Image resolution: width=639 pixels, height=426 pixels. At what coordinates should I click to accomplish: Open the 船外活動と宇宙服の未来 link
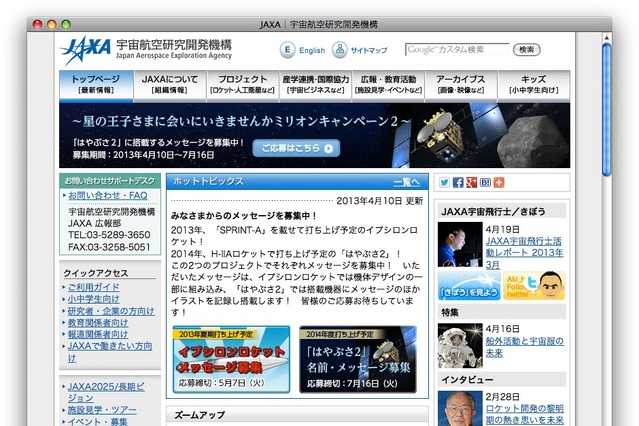point(524,347)
